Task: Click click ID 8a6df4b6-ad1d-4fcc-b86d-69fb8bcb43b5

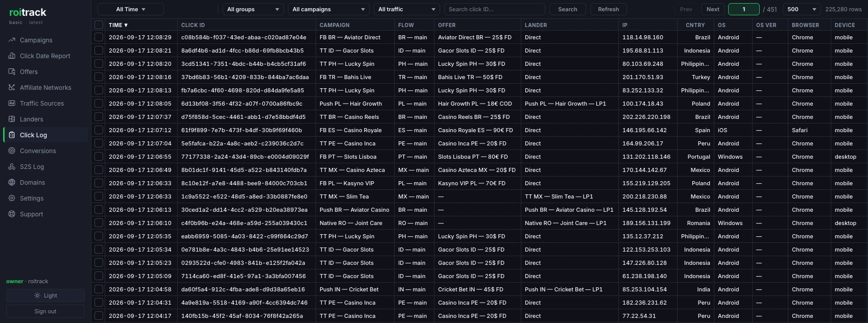Action: point(243,51)
